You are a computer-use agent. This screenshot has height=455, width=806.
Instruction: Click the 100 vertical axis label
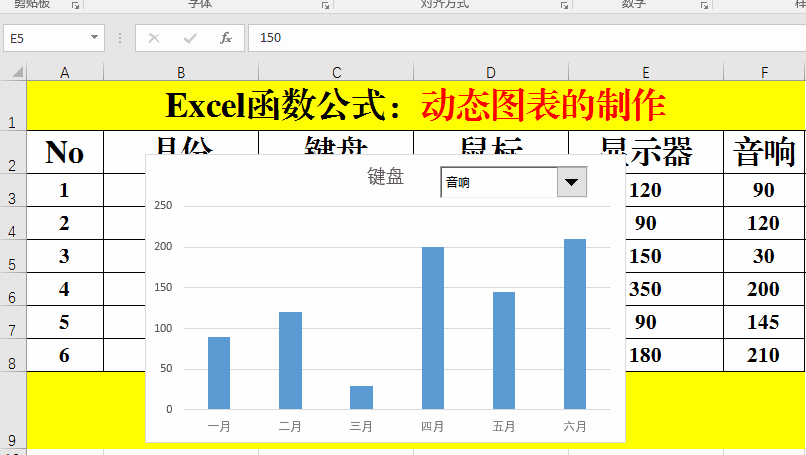click(x=163, y=328)
